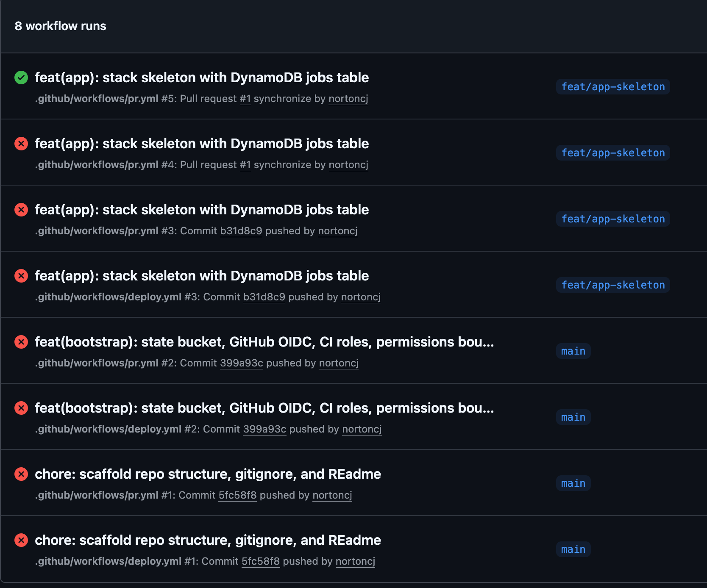Click the feat/app-skeleton branch label on deploy.yml #3
The height and width of the screenshot is (588, 707).
[x=613, y=285]
